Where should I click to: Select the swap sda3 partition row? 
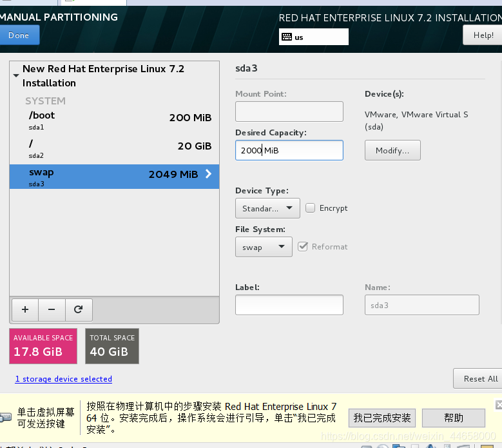click(114, 177)
